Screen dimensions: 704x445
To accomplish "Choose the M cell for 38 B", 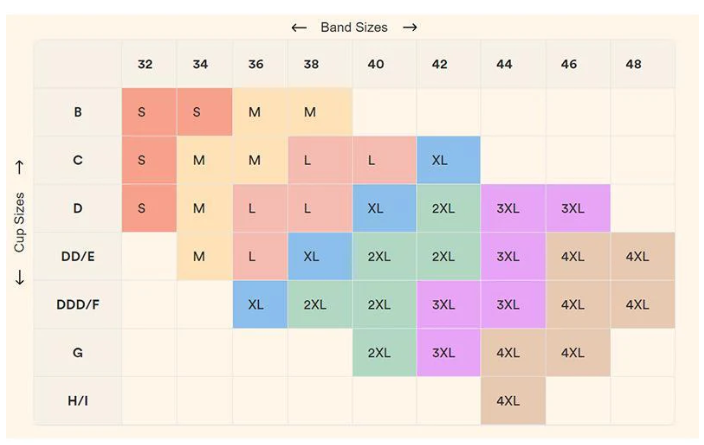I will click(x=310, y=112).
